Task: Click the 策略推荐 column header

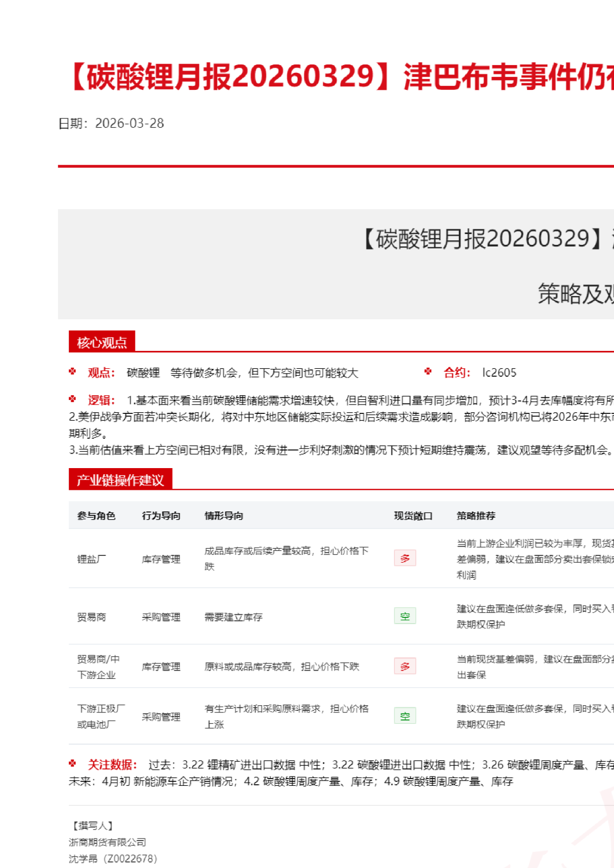Action: pos(476,516)
